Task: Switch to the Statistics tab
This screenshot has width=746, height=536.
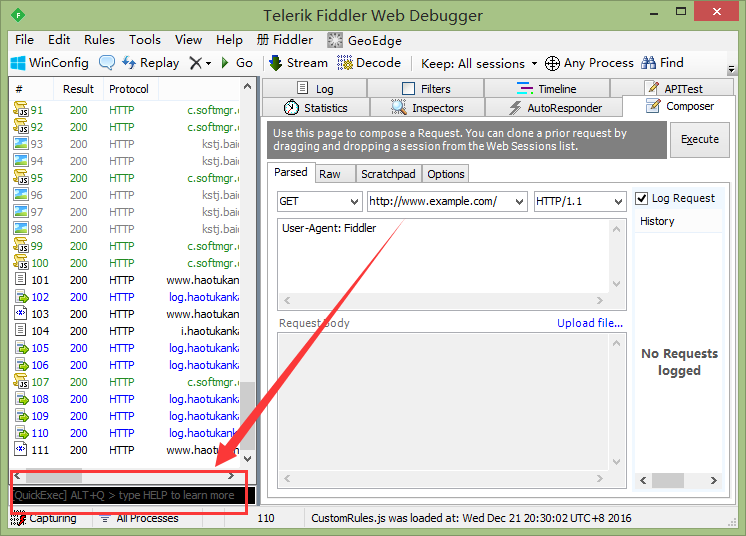Action: 316,108
